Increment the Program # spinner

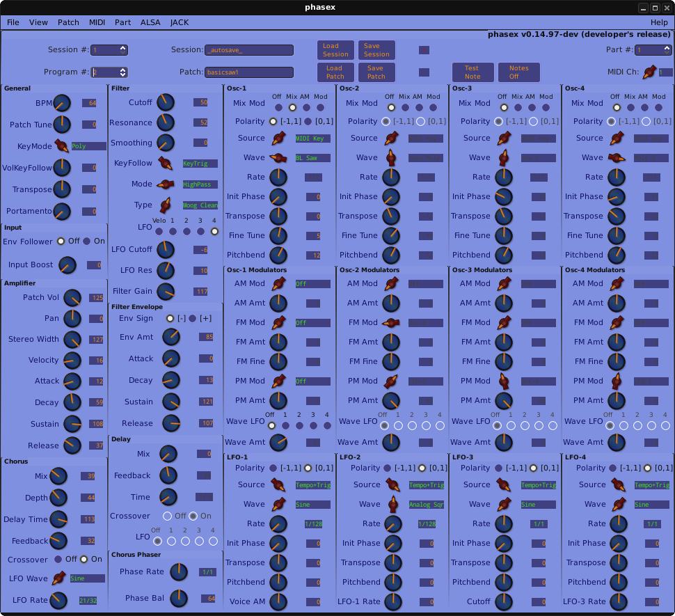[123, 70]
